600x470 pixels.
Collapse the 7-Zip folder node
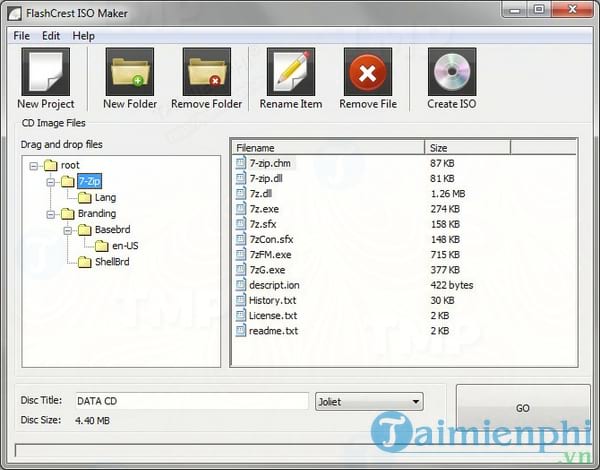[51, 182]
